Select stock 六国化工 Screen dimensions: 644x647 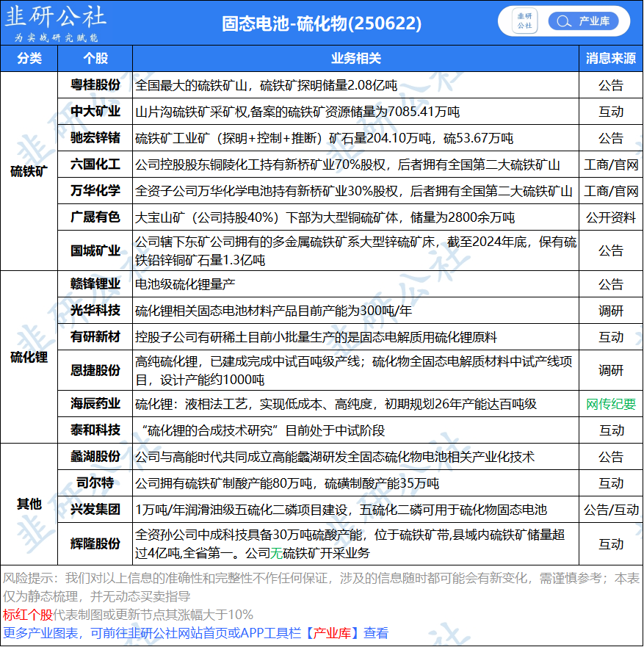point(95,165)
